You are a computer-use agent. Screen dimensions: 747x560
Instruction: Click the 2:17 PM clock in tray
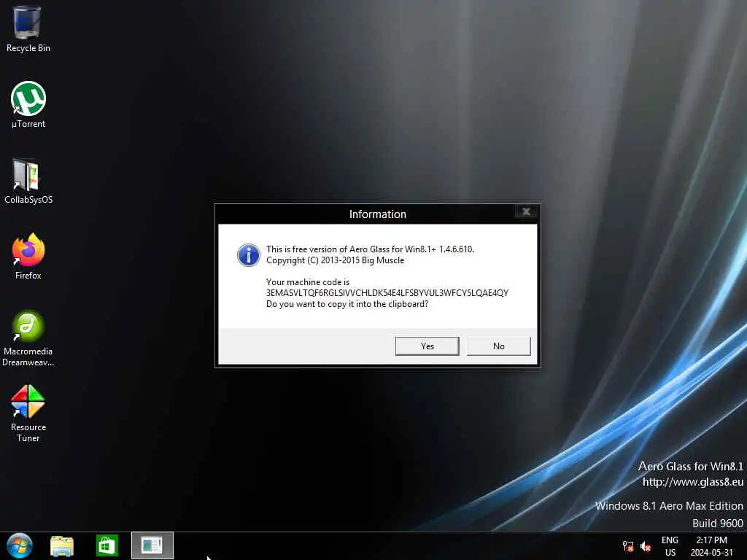tap(712, 546)
